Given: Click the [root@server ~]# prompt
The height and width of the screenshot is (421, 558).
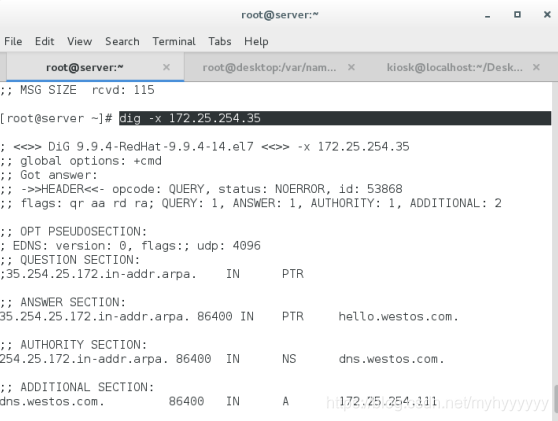Looking at the screenshot, I should tap(56, 118).
